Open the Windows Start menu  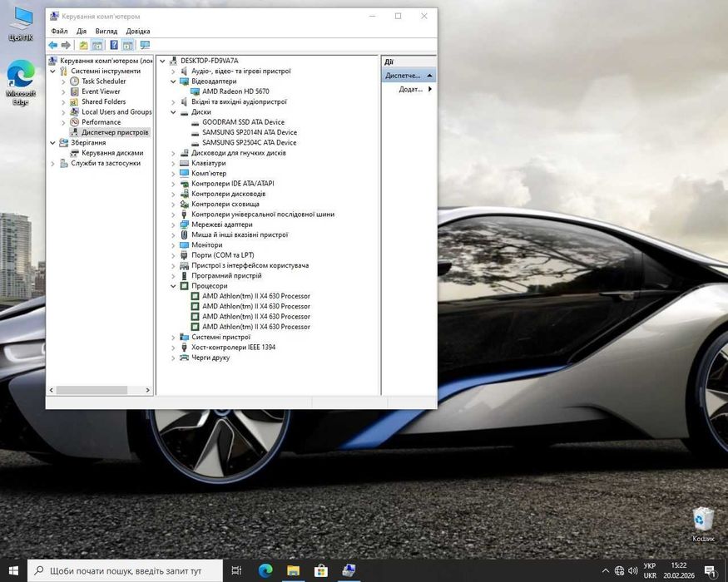point(13,570)
